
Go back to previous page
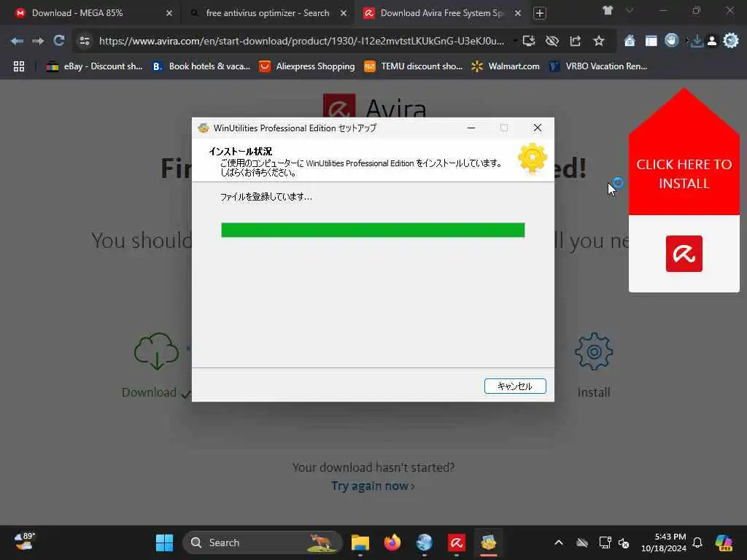pyautogui.click(x=18, y=42)
